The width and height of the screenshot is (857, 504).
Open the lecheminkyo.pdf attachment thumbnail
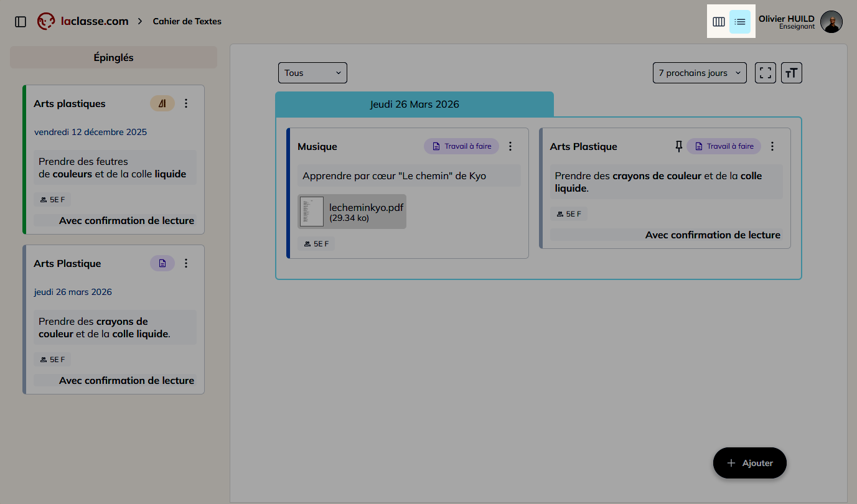[312, 212]
